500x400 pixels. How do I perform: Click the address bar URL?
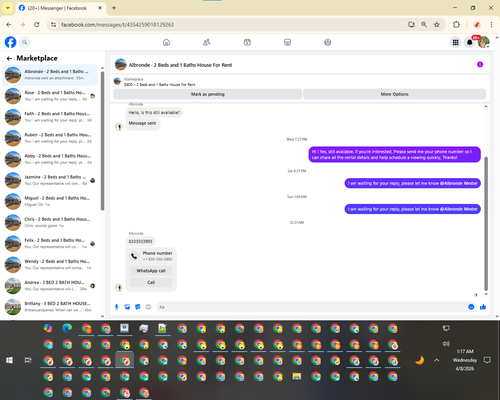(x=117, y=25)
